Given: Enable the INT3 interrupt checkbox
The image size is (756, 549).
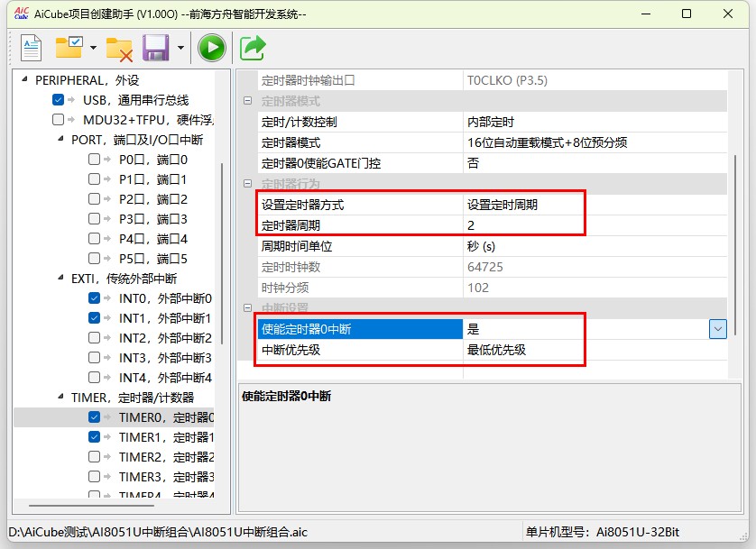Looking at the screenshot, I should (x=95, y=357).
